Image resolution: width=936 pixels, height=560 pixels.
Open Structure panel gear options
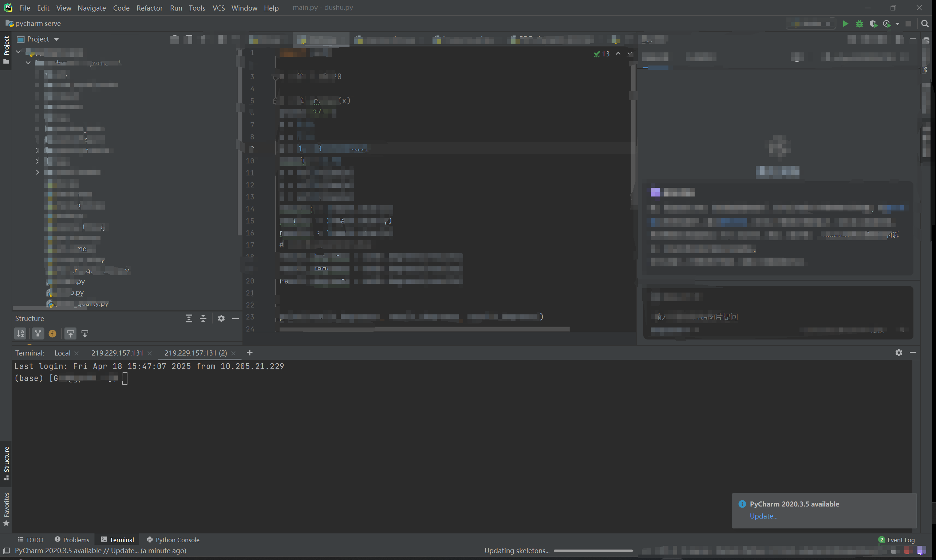(221, 318)
